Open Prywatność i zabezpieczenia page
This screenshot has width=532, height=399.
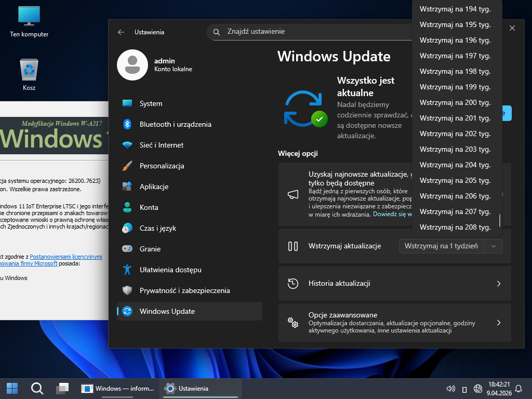(x=184, y=290)
